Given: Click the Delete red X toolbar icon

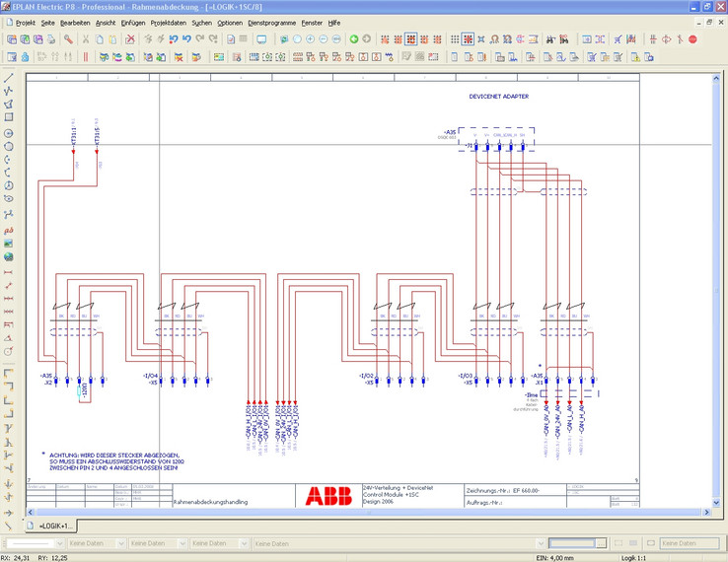Looking at the screenshot, I should point(130,39).
